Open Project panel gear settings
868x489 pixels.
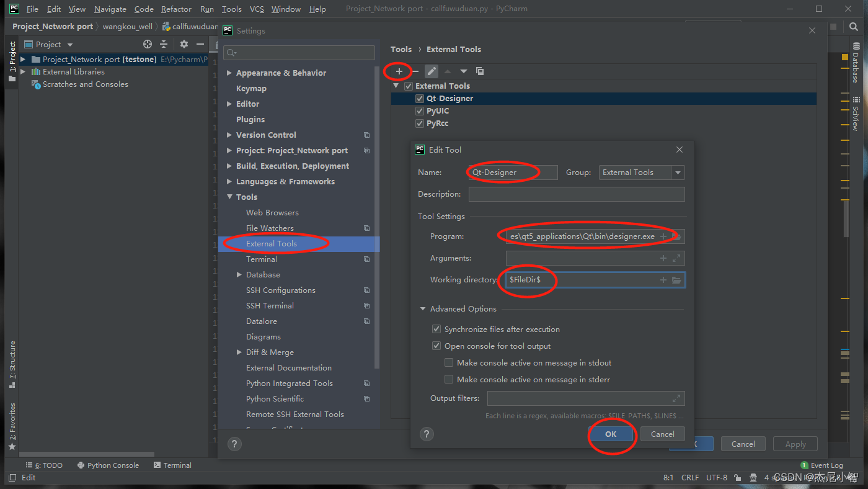coord(184,44)
